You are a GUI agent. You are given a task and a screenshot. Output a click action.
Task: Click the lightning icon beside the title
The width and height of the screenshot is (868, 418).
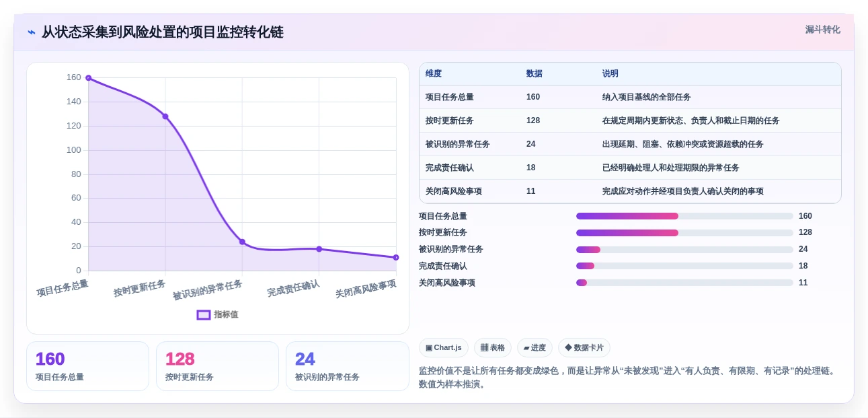point(31,32)
